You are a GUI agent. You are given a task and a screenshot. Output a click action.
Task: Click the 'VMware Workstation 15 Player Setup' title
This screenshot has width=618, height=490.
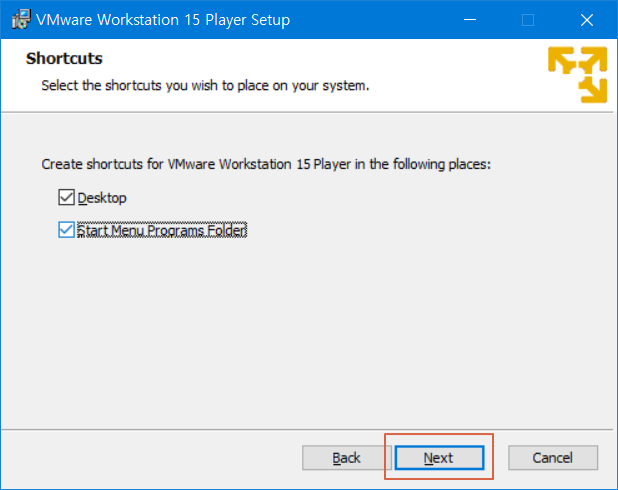pos(163,20)
